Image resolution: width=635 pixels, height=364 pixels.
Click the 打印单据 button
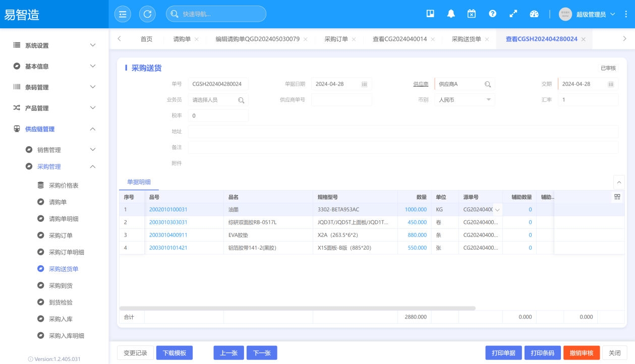[503, 353]
